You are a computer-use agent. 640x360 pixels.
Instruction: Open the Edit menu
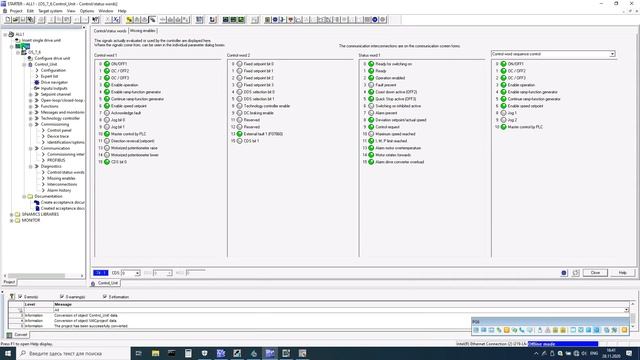(30, 11)
